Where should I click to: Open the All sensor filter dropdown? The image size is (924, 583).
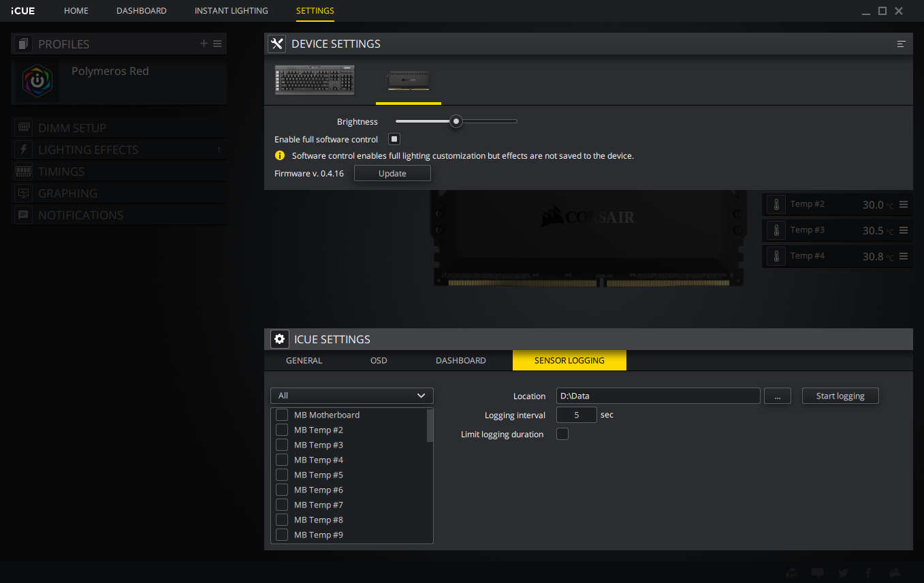pyautogui.click(x=352, y=396)
